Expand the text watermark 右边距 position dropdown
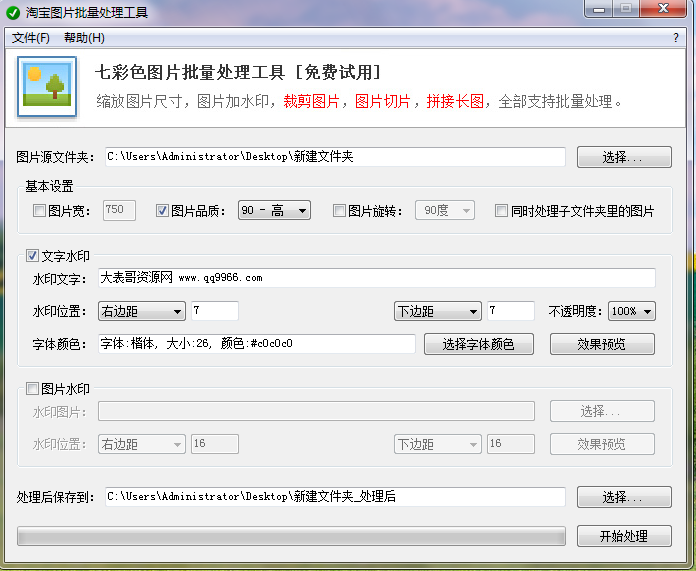 (142, 311)
